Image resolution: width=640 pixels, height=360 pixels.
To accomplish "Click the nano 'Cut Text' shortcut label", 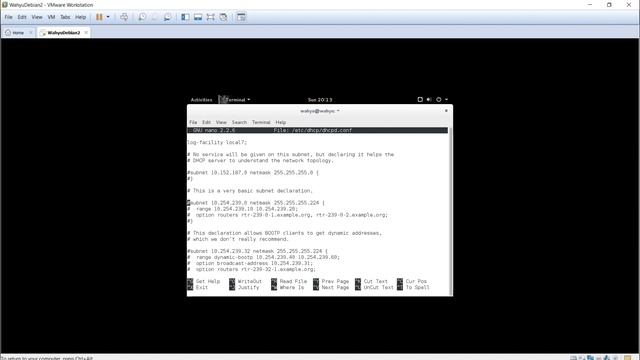I will click(376, 281).
